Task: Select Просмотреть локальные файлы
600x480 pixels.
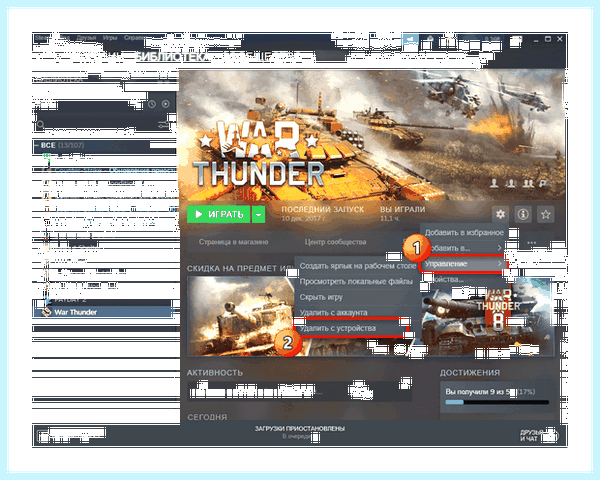Action: click(356, 281)
